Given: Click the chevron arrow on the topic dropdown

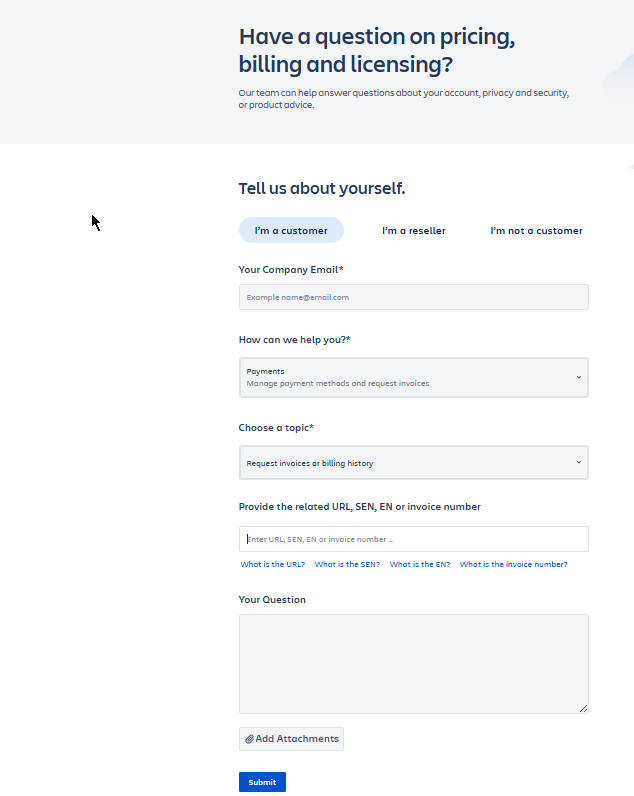Looking at the screenshot, I should [579, 462].
